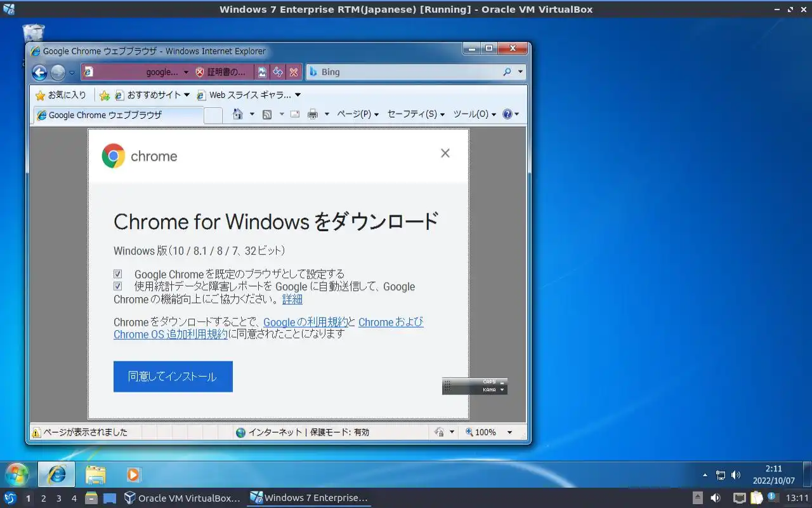This screenshot has height=508, width=812.
Task: Click the IE forward arrow button
Action: (58, 72)
